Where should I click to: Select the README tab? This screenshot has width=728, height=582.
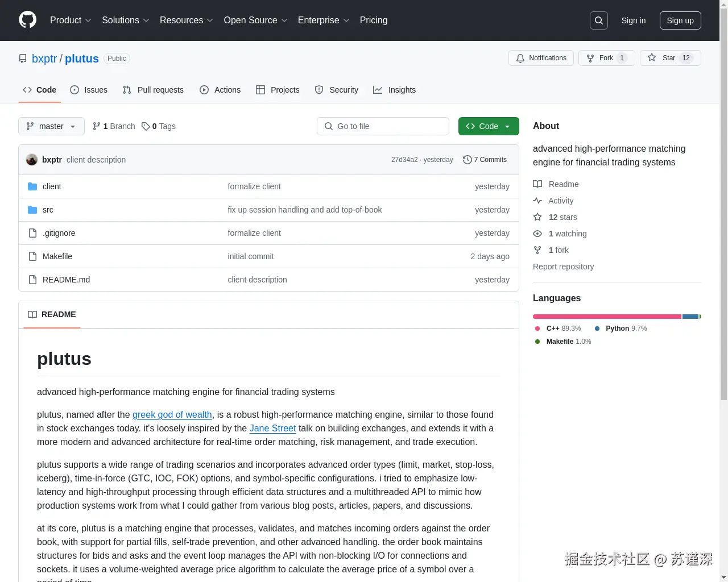[x=52, y=314]
